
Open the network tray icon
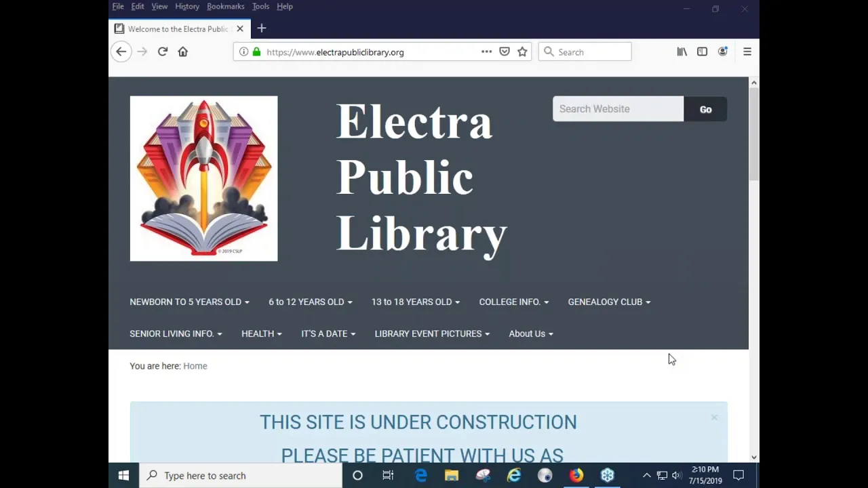[x=662, y=475]
